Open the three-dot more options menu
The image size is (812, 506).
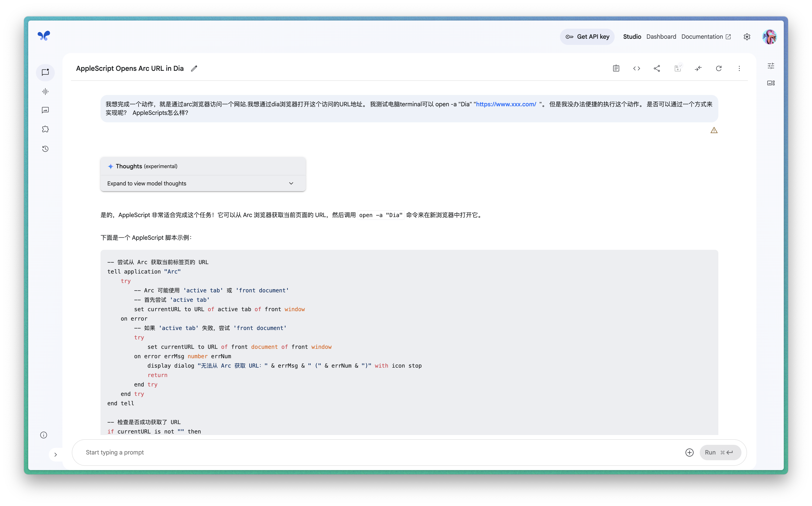(x=739, y=68)
